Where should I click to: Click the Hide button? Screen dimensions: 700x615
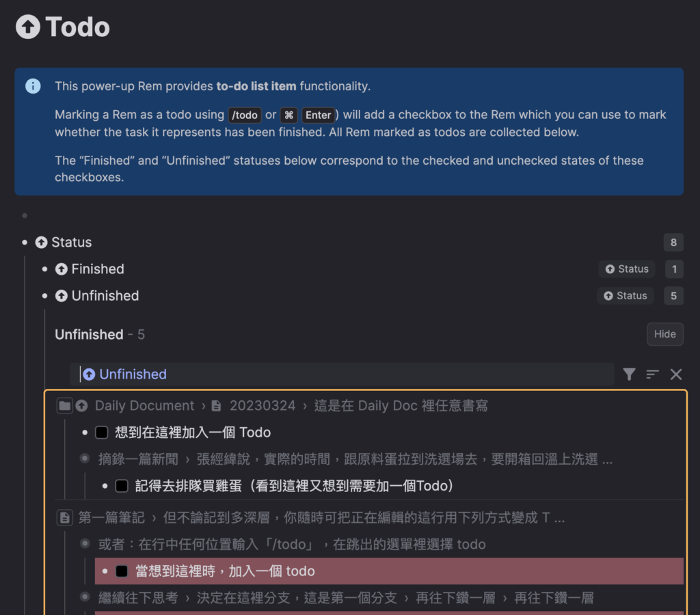click(x=664, y=334)
